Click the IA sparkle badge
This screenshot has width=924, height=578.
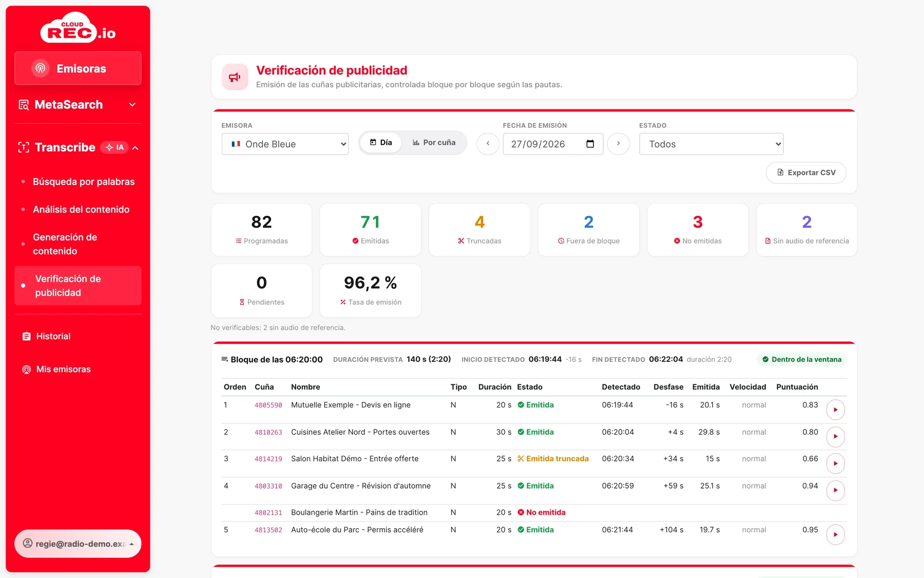(114, 147)
